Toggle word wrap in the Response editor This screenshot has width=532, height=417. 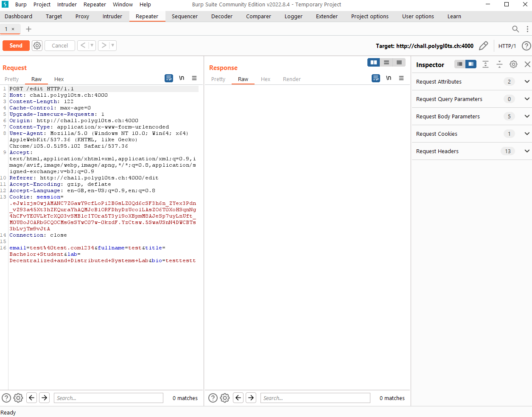[x=375, y=78]
